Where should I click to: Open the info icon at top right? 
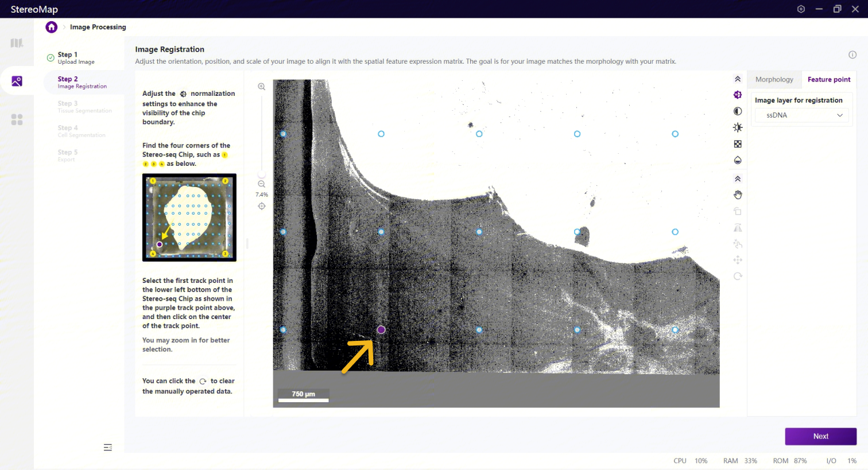(x=852, y=55)
